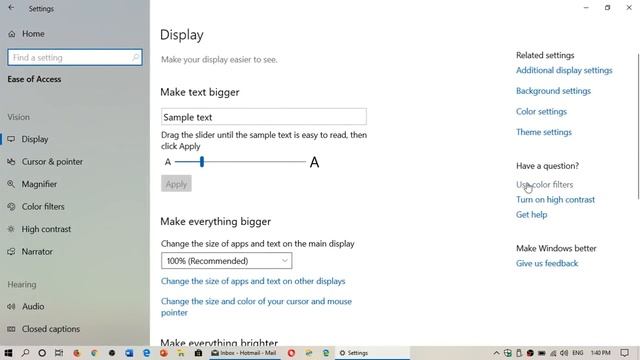Viewport: 640px width, 360px height.
Task: Click ENG language indicator
Action: pyautogui.click(x=578, y=353)
